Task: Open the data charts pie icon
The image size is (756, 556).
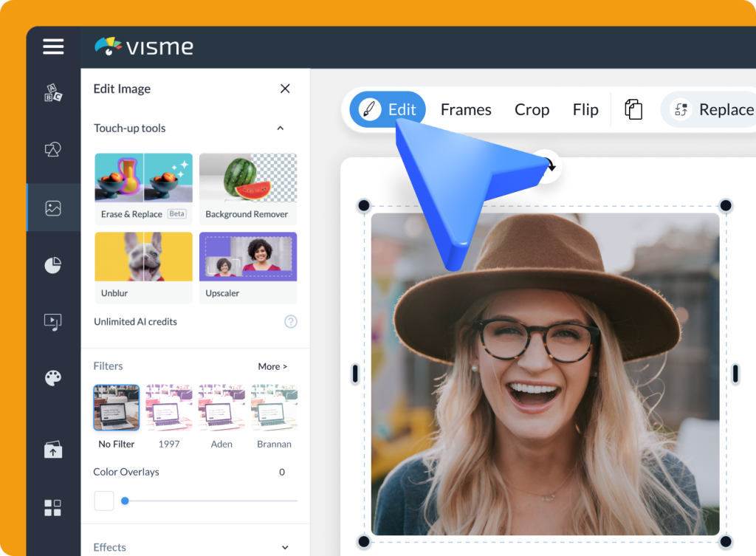Action: [x=53, y=265]
